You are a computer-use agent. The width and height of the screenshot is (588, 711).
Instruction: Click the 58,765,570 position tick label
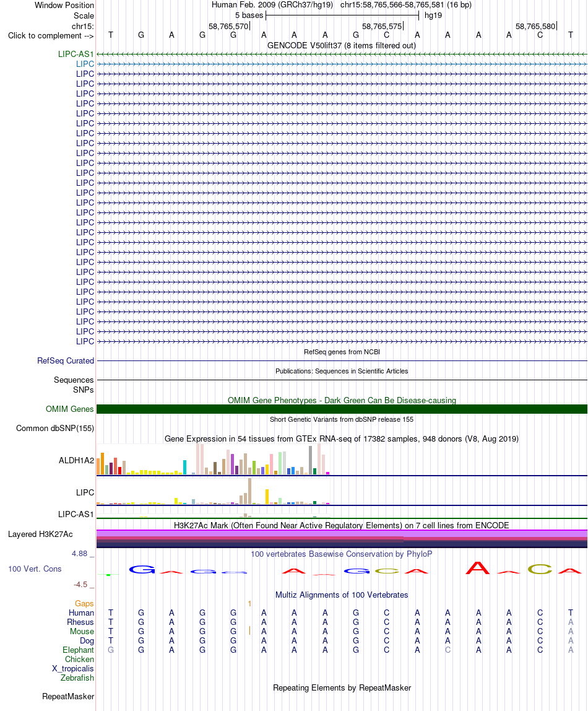point(228,26)
